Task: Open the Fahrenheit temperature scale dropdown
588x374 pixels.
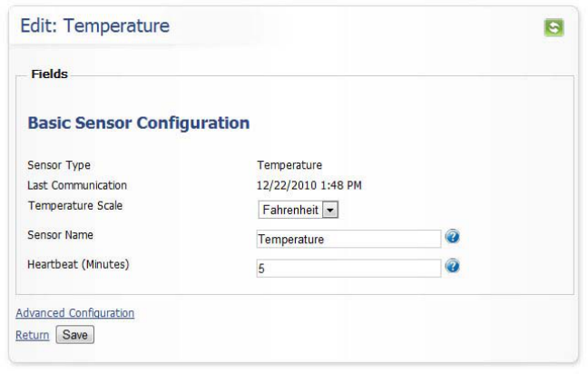Action: click(x=330, y=210)
